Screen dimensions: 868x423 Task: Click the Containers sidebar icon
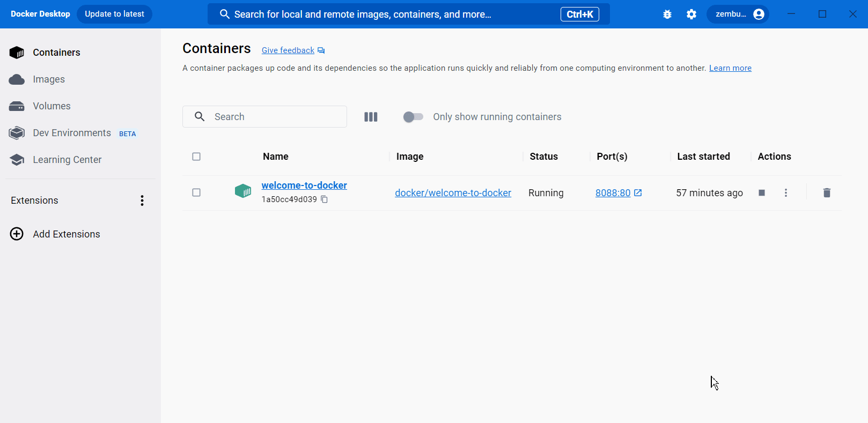click(x=17, y=53)
